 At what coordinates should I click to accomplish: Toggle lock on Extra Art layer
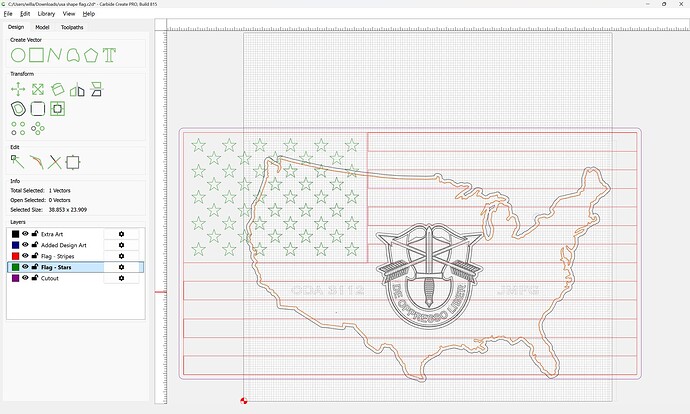(35, 234)
